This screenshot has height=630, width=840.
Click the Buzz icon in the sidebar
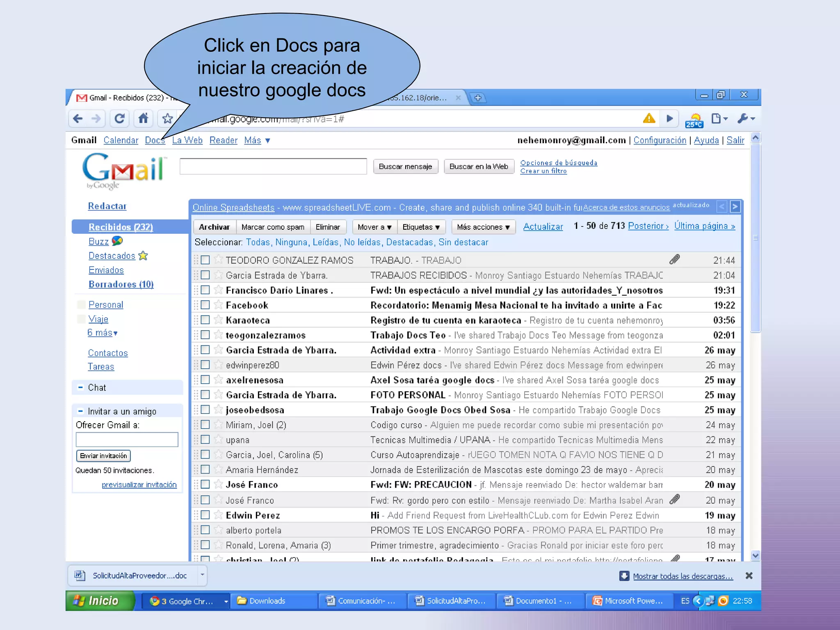coord(117,241)
